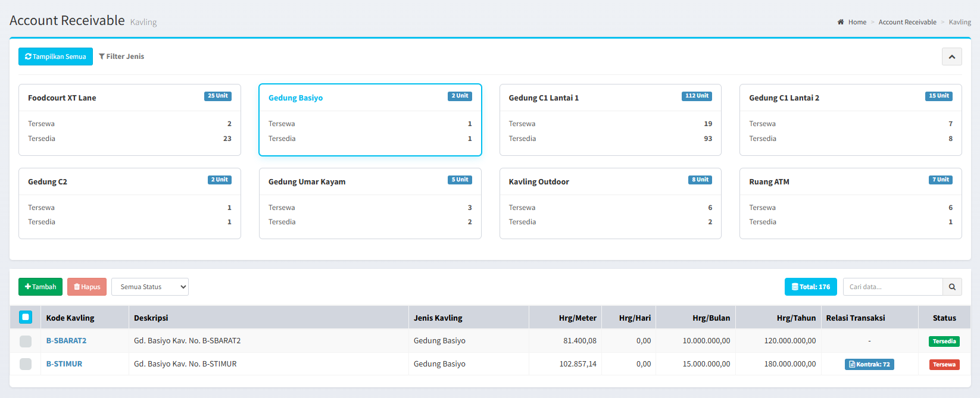Screen dimensions: 980x398
Task: Select the Gedung C1 Lantai 1 card
Action: pos(610,120)
